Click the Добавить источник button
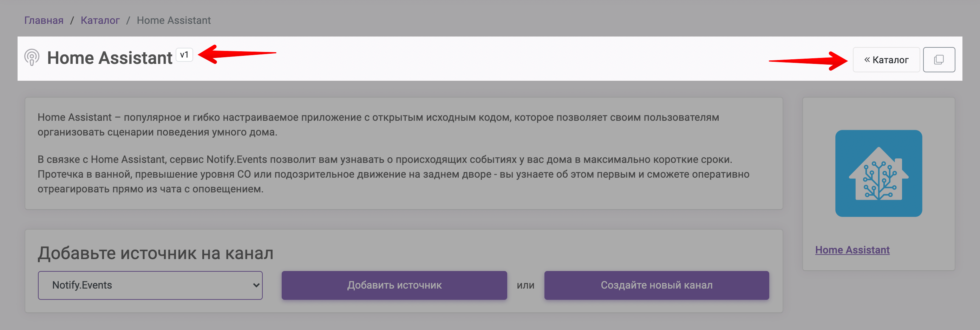980x330 pixels. [x=394, y=285]
